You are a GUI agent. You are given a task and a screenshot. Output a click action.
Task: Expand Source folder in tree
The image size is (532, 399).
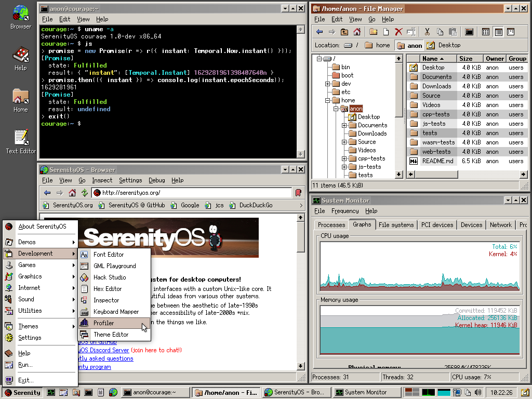pos(344,142)
